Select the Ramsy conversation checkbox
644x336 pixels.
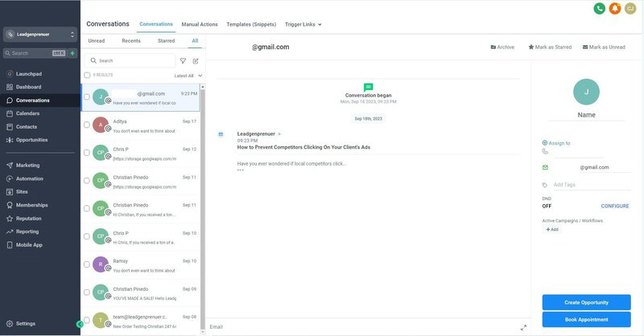point(87,264)
